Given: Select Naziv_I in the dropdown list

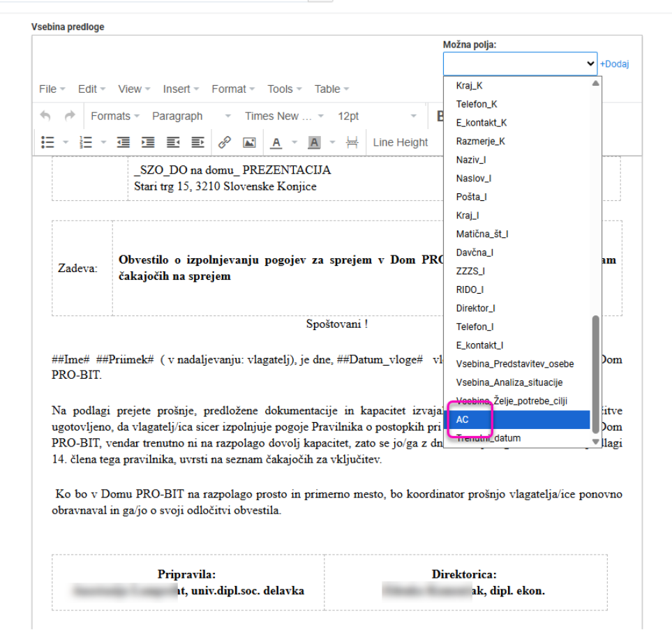Looking at the screenshot, I should pos(517,160).
